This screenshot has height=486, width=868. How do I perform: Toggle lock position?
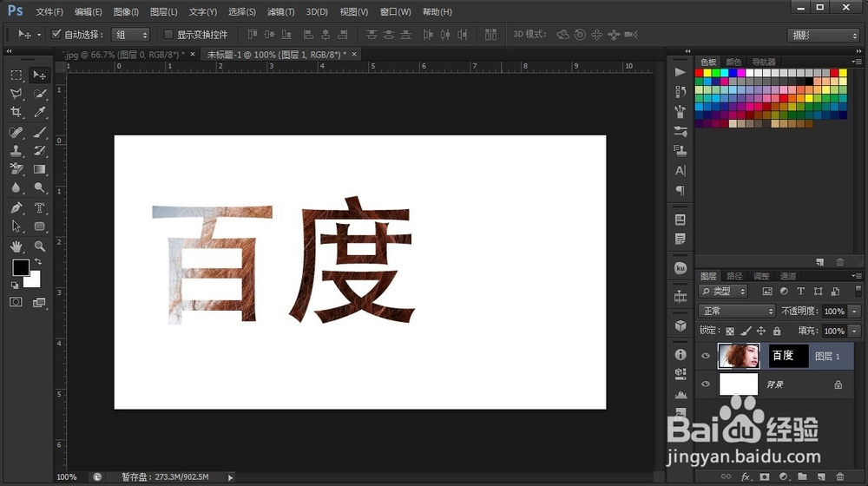pyautogui.click(x=761, y=331)
